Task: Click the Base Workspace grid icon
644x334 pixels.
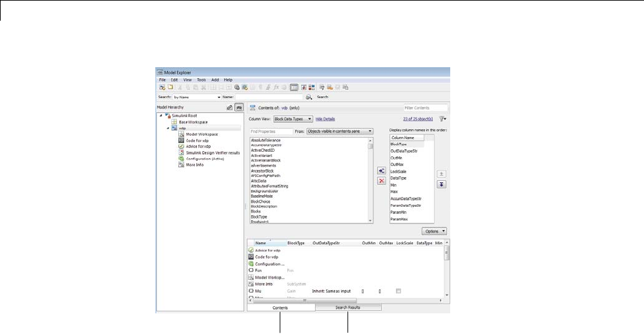Action: (174, 122)
